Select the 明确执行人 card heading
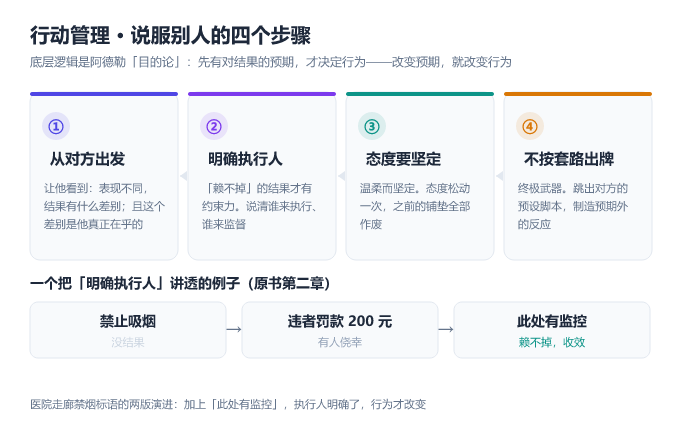This screenshot has width=680, height=430. click(245, 159)
